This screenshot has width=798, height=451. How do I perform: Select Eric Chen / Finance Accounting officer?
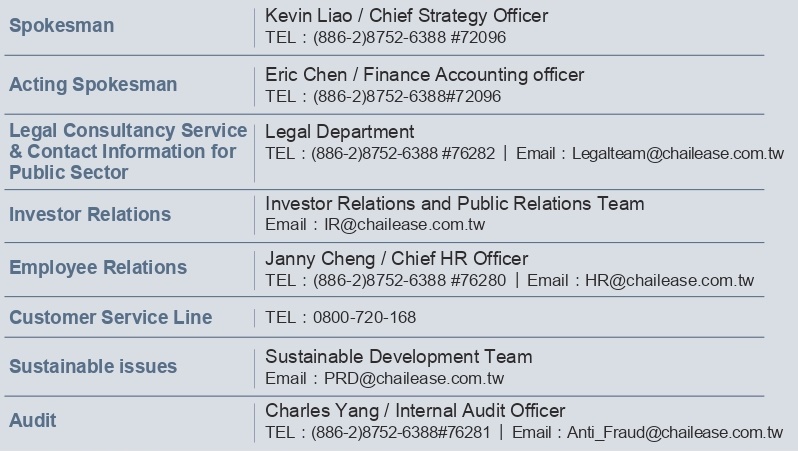[x=424, y=75]
